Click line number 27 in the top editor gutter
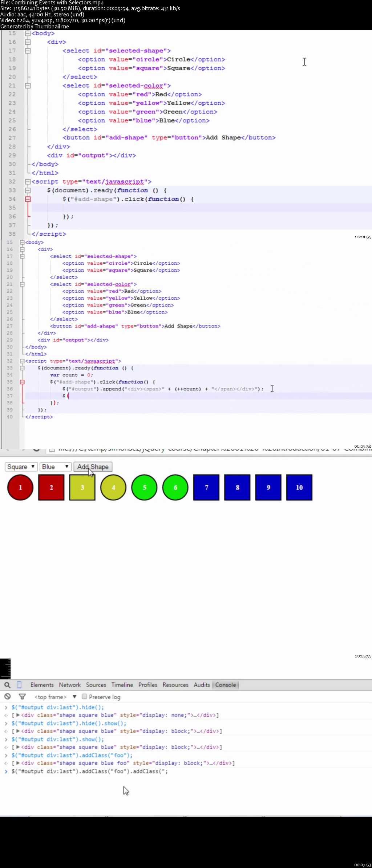The width and height of the screenshot is (372, 868). pyautogui.click(x=12, y=138)
